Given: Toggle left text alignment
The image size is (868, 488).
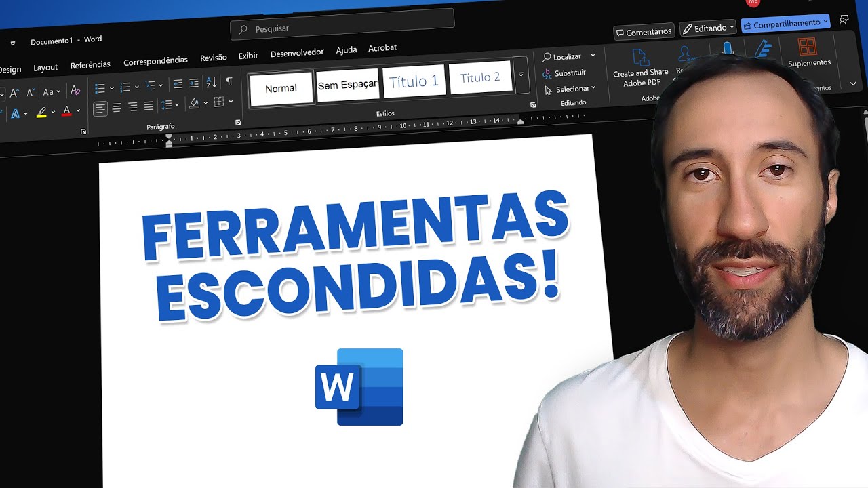Looking at the screenshot, I should coord(100,108).
